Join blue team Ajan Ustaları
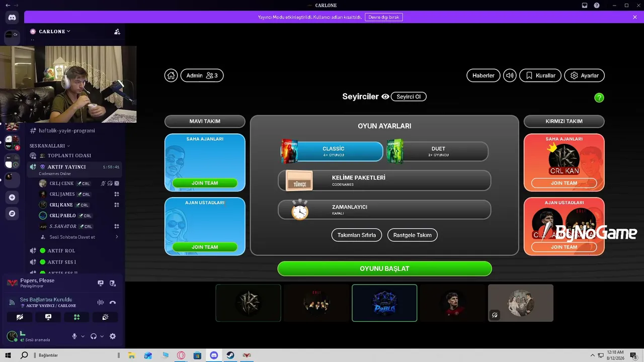 205,247
